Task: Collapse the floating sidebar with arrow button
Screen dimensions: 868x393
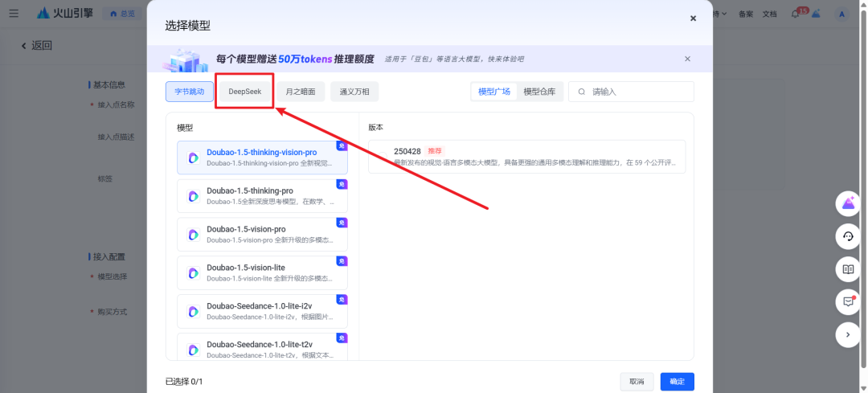Action: (848, 334)
